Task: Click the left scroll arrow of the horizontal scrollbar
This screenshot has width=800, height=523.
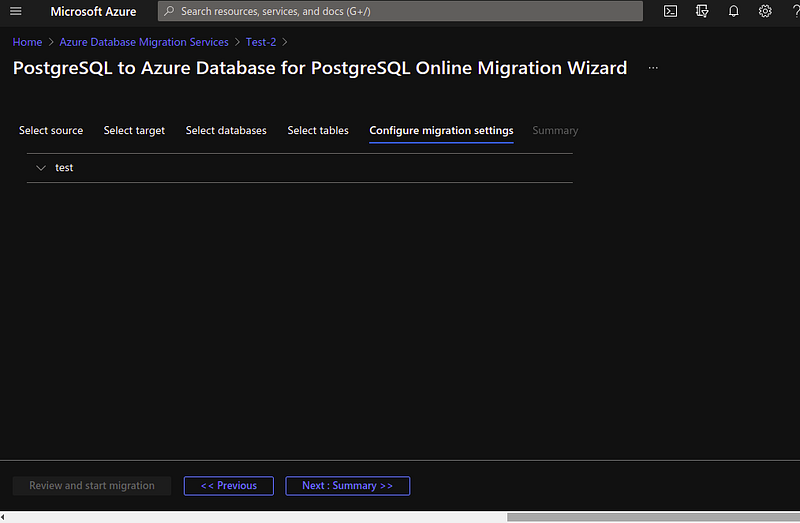Action: click(x=3, y=517)
